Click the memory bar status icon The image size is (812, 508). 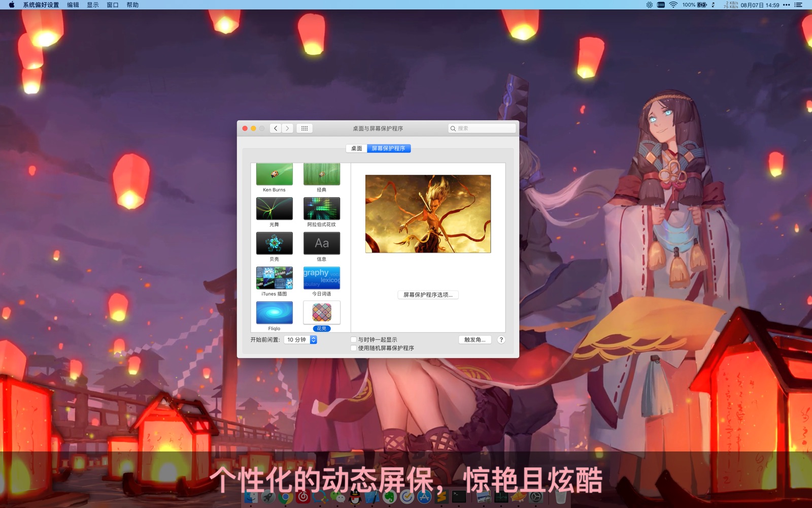[661, 5]
